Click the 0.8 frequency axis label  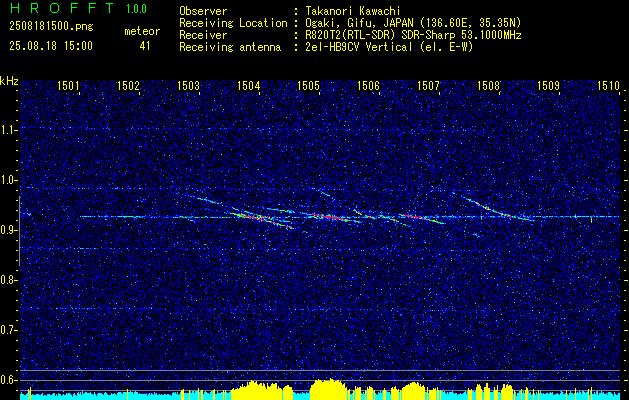click(x=9, y=280)
